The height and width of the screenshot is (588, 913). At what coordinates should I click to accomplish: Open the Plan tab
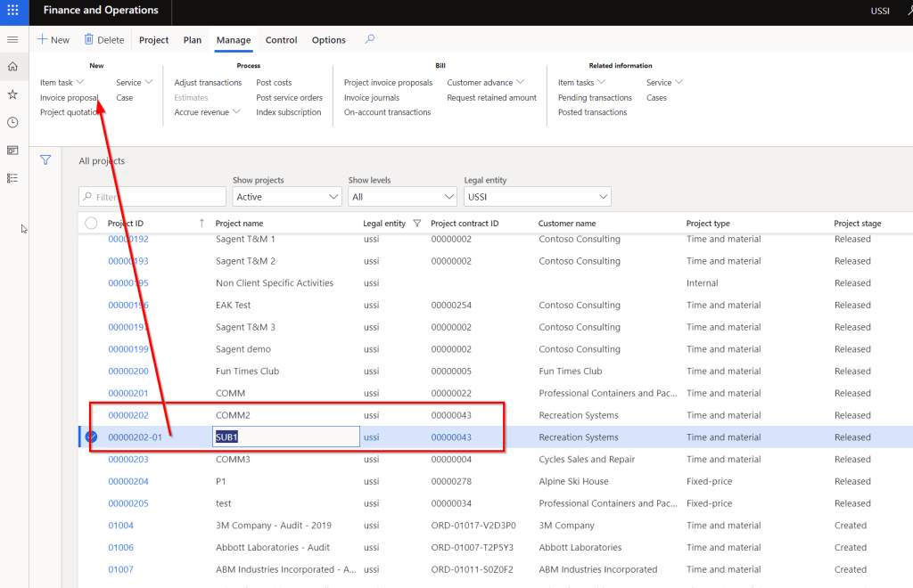[193, 40]
